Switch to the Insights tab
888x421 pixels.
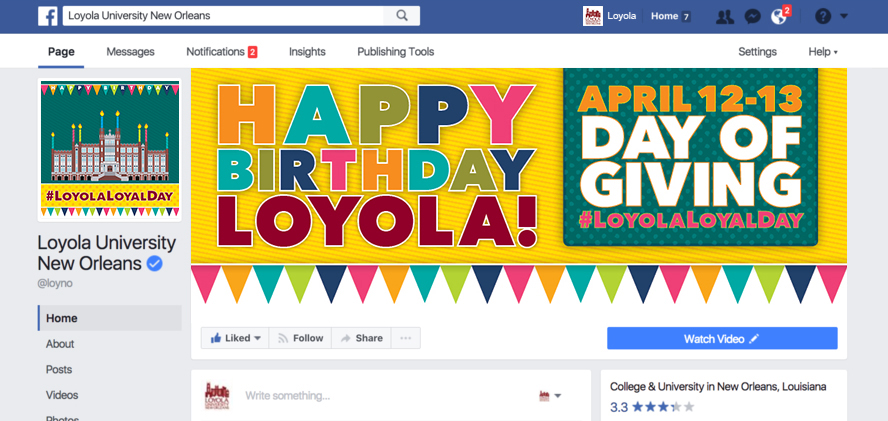point(307,52)
